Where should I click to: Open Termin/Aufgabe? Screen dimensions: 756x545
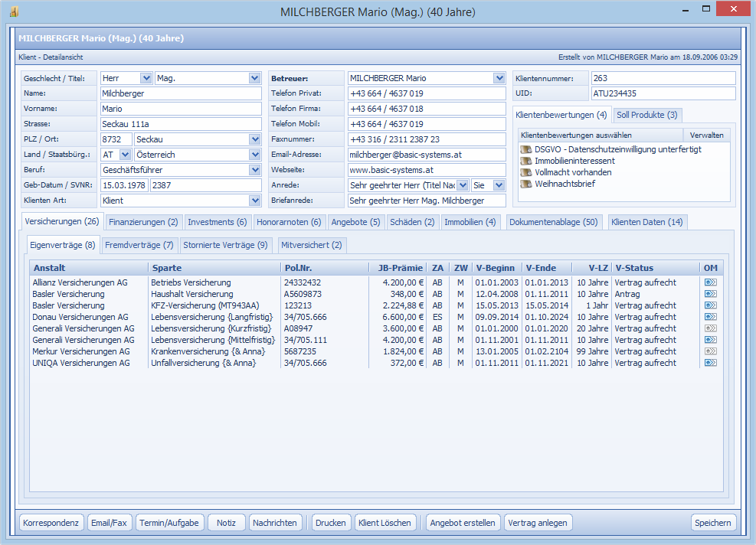pyautogui.click(x=169, y=523)
